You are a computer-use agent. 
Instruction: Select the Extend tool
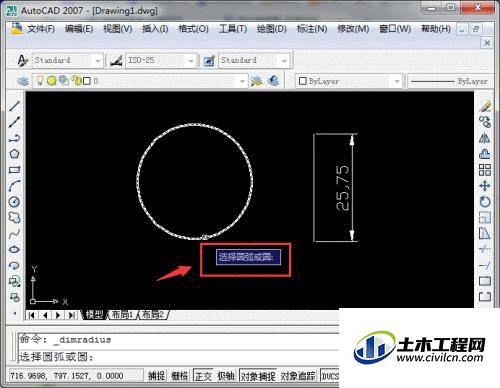485,265
